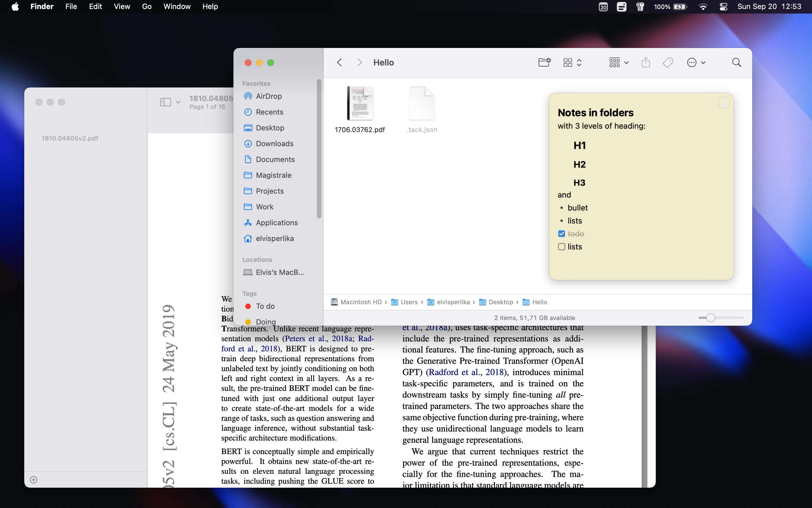Image resolution: width=812 pixels, height=508 pixels.
Task: Adjust the icon size slider in status bar
Action: pos(711,317)
